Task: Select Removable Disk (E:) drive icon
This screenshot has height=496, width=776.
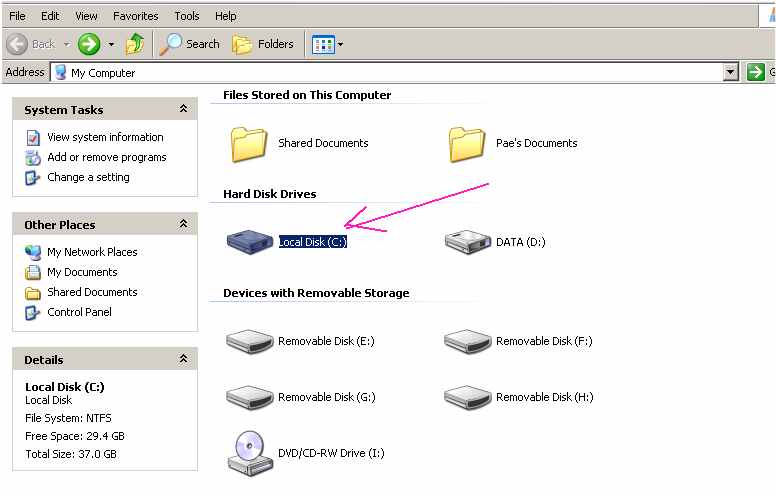Action: click(250, 342)
